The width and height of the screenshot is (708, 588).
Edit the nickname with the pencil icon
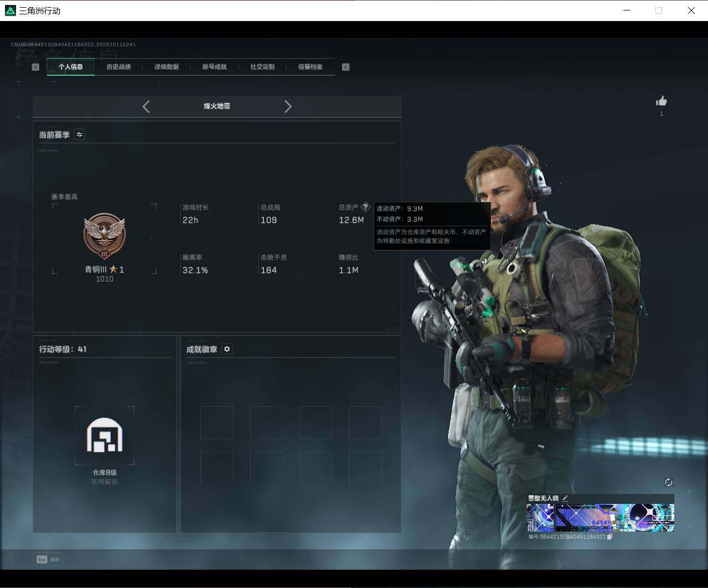(x=565, y=498)
